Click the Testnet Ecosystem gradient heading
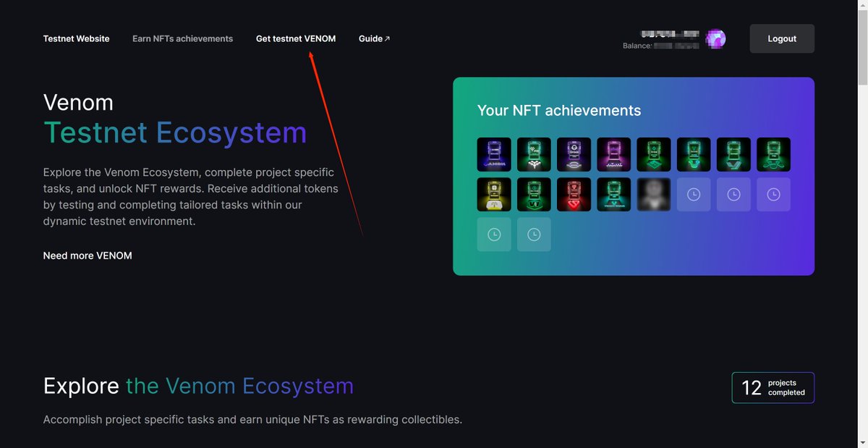Screen dimensions: 868x448 [175, 133]
